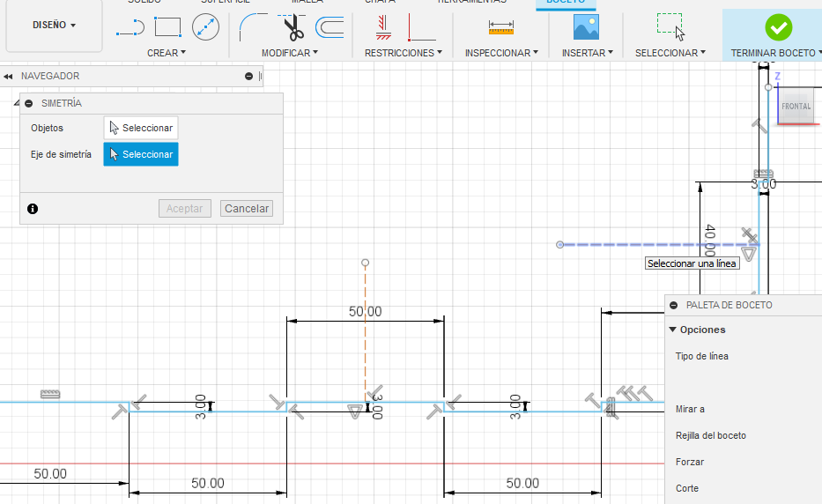The height and width of the screenshot is (504, 822).
Task: Click the Rejilla del boceto option
Action: tap(710, 435)
